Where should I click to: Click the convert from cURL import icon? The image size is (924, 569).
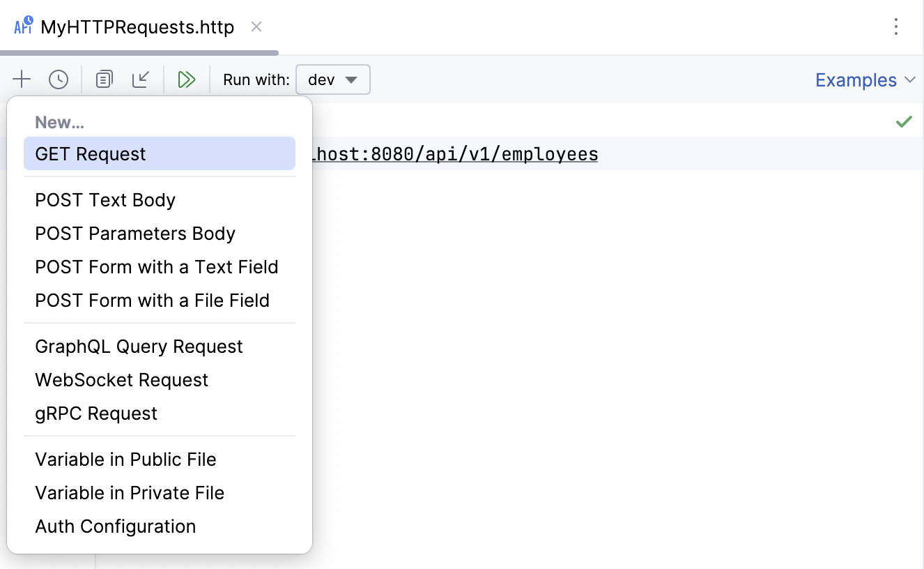(x=141, y=79)
